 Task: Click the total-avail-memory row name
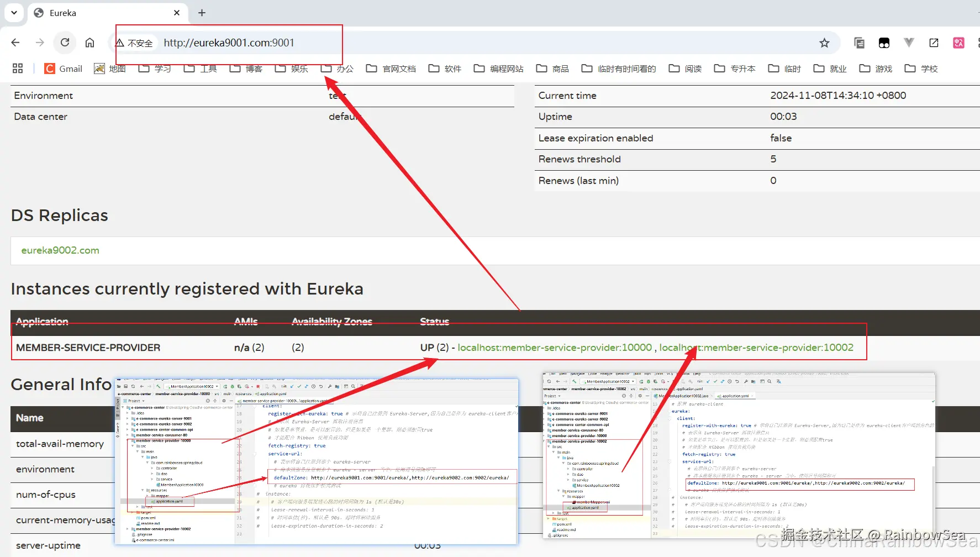(x=60, y=444)
